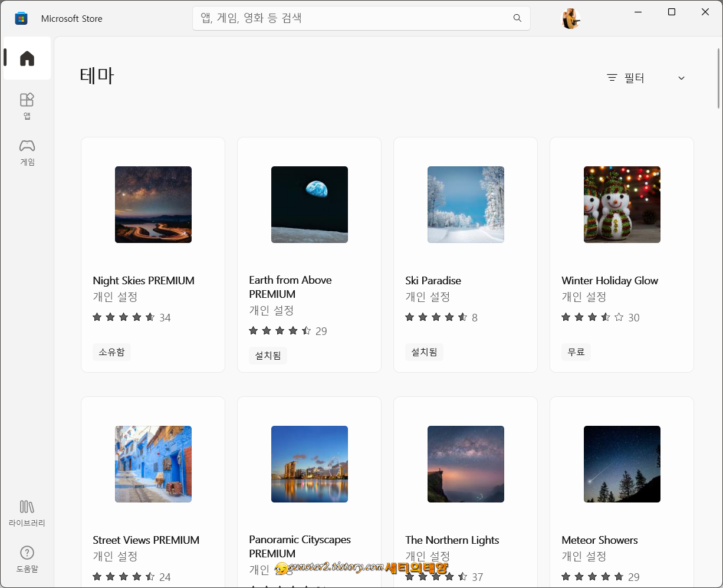Expand the 필터 (Filter) dropdown
Screen dimensions: 723x588
click(x=681, y=78)
